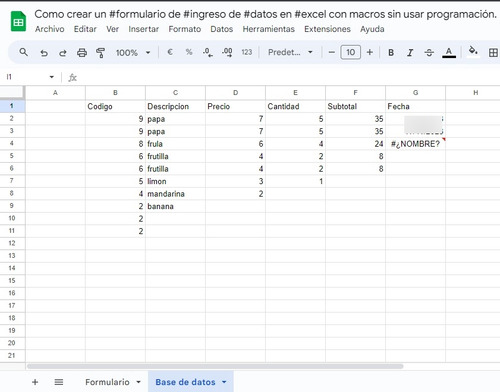Viewport: 500px width, 392px height.
Task: Select the Base de datos sheet tab
Action: tap(185, 382)
